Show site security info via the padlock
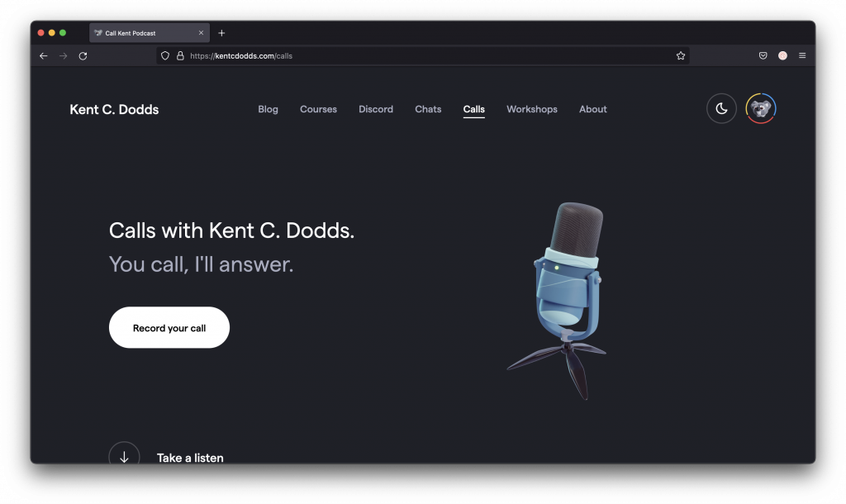This screenshot has height=504, width=846. [180, 56]
